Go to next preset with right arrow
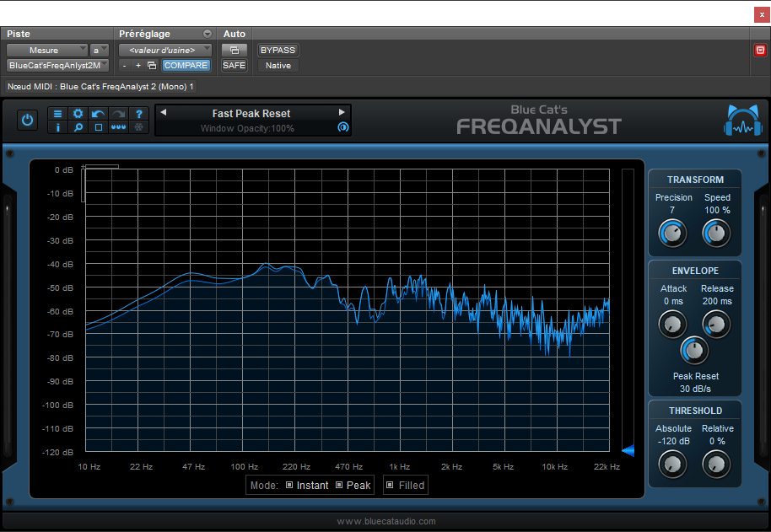The width and height of the screenshot is (771, 532). pos(342,112)
